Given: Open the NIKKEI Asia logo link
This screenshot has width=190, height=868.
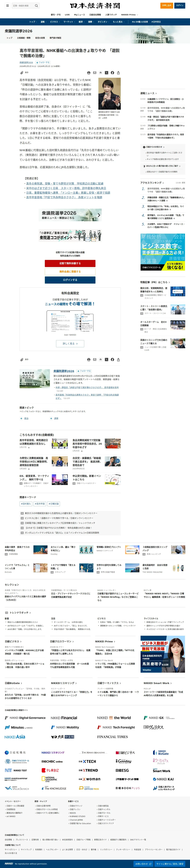Looking at the screenshot, I should [x=15, y=737].
